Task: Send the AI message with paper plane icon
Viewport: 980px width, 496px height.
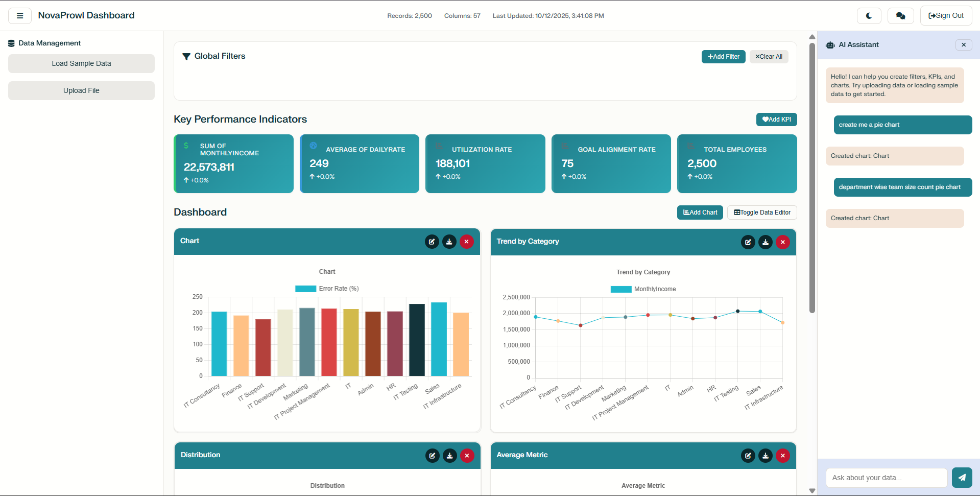Action: [x=962, y=477]
